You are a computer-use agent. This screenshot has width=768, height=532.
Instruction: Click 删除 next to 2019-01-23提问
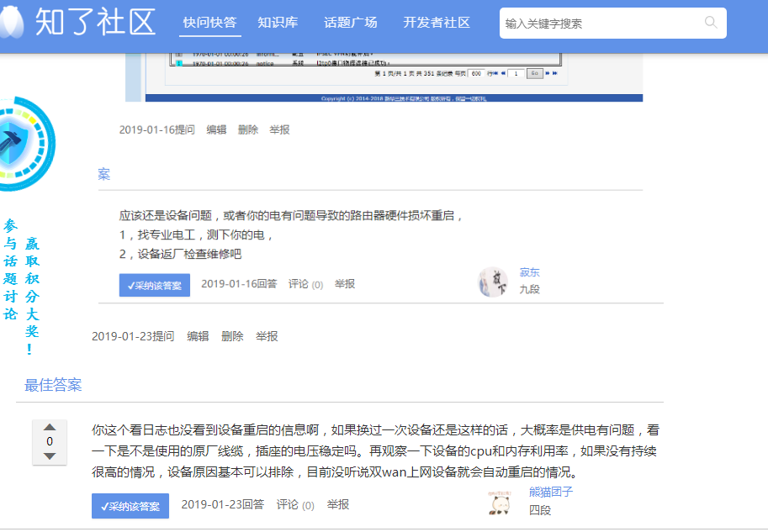point(232,336)
